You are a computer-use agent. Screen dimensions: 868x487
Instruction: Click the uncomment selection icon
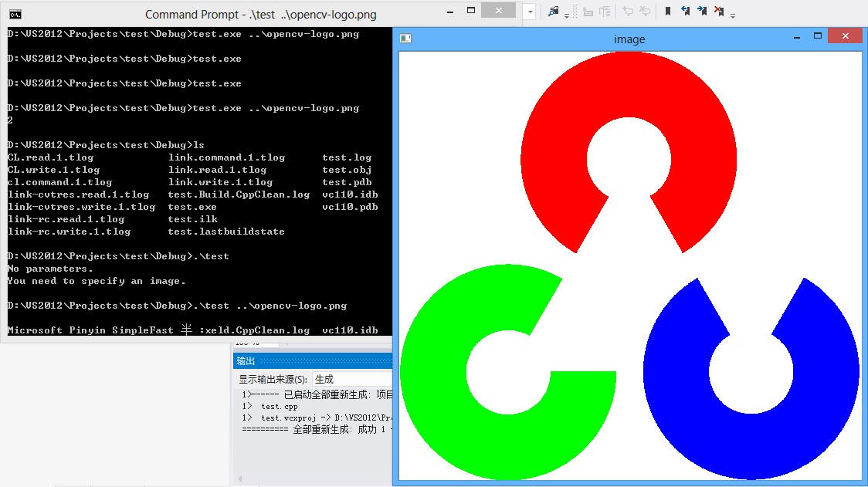645,11
